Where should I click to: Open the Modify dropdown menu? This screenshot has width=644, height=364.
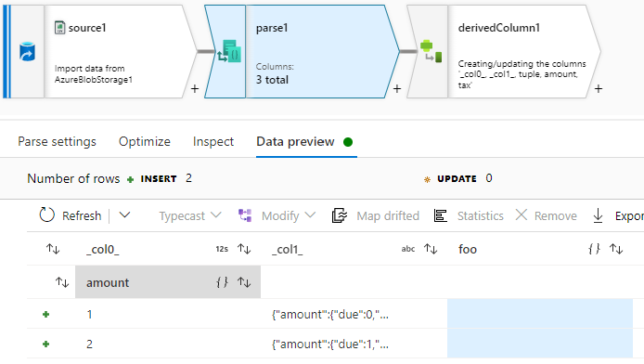pos(277,215)
